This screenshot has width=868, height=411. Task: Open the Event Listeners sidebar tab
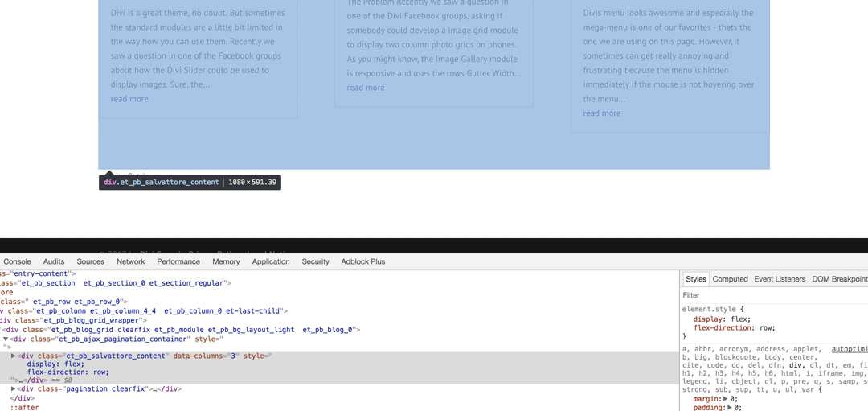780,279
